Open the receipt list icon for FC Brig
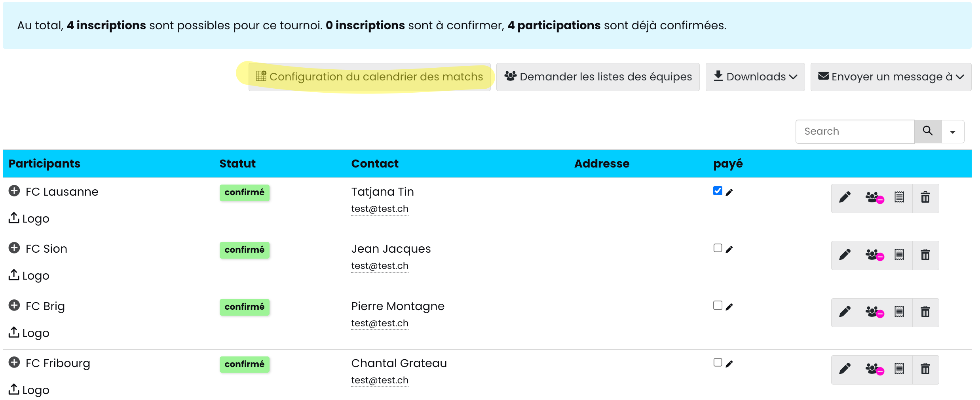980x400 pixels. click(899, 312)
